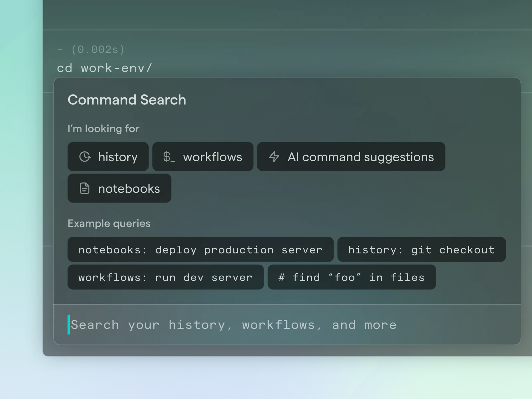The image size is (532, 399).
Task: Click the lightning bolt AI suggestions icon
Action: point(274,157)
